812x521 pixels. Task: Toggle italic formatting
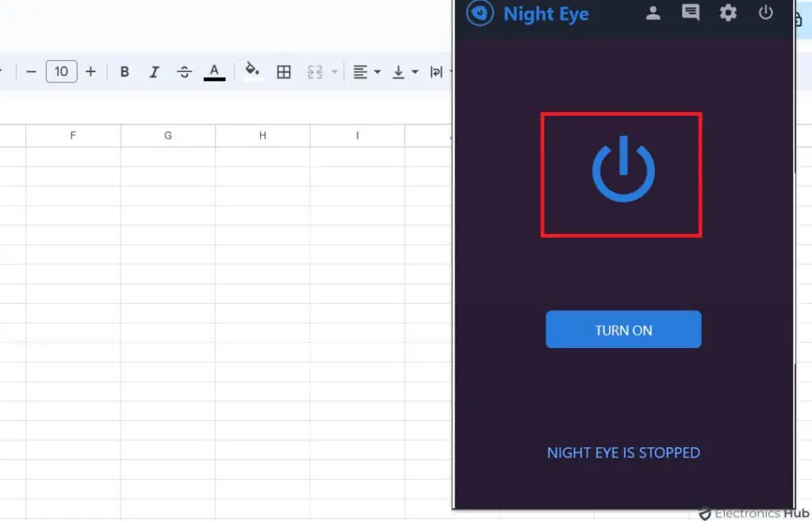tap(154, 71)
